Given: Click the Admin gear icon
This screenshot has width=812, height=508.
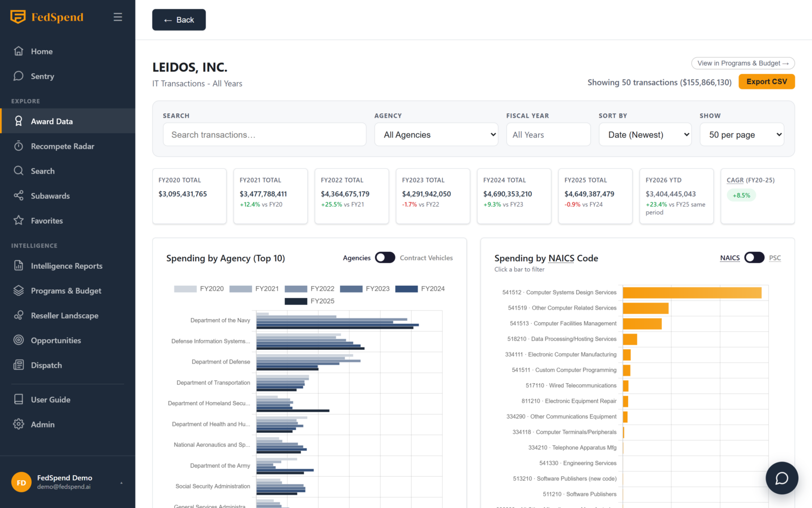Looking at the screenshot, I should point(19,424).
